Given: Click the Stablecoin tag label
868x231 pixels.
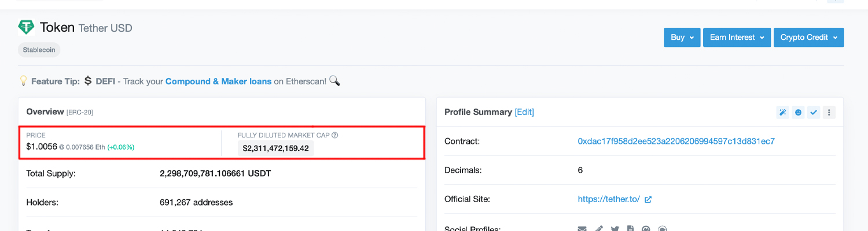Looking at the screenshot, I should click(x=39, y=50).
